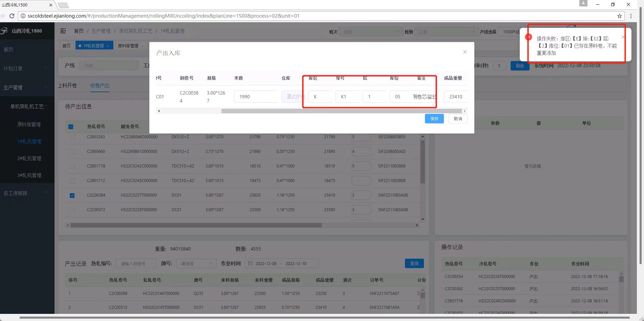Click the 热轧编号 search input
644x321 pixels.
click(x=136, y=264)
